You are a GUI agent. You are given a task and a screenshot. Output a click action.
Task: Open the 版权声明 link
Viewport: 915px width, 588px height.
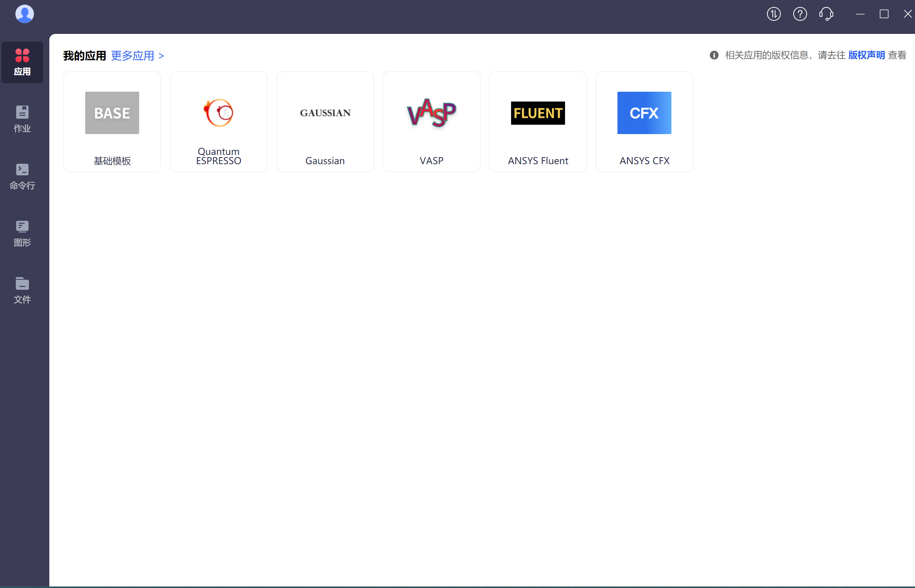tap(866, 55)
